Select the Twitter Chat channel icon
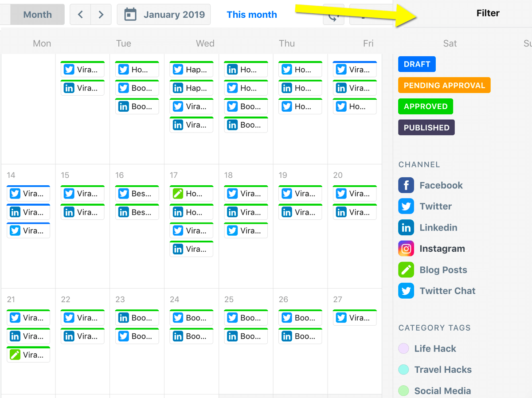 [x=406, y=291]
